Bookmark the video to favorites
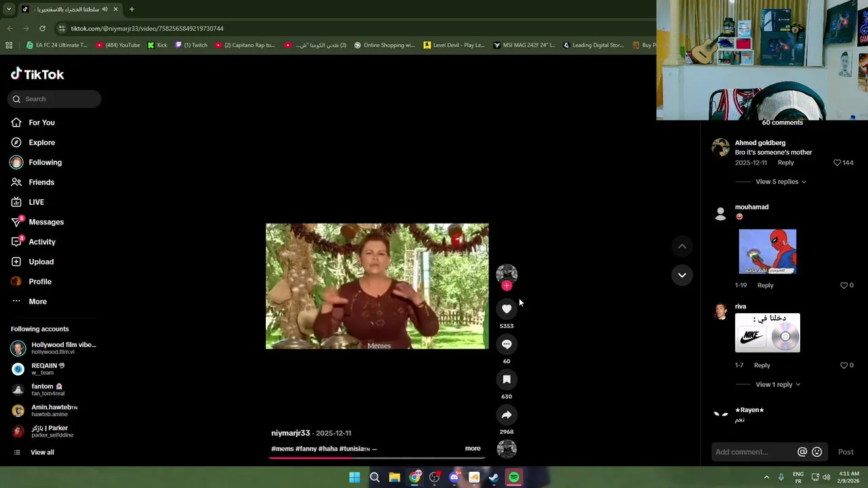Viewport: 868px width, 488px height. click(507, 380)
